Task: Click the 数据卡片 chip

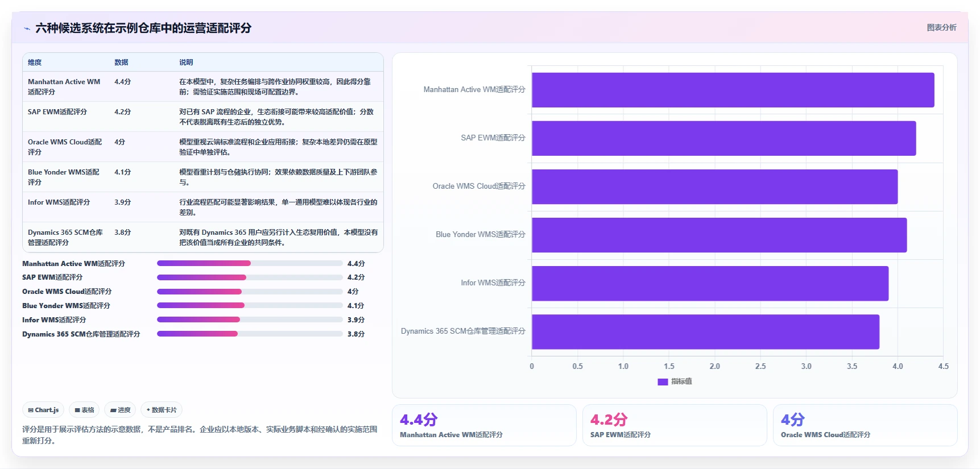Action: pyautogui.click(x=162, y=410)
